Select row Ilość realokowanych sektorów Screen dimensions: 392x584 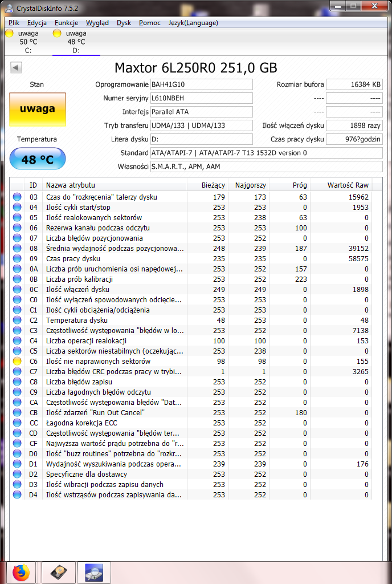click(191, 217)
